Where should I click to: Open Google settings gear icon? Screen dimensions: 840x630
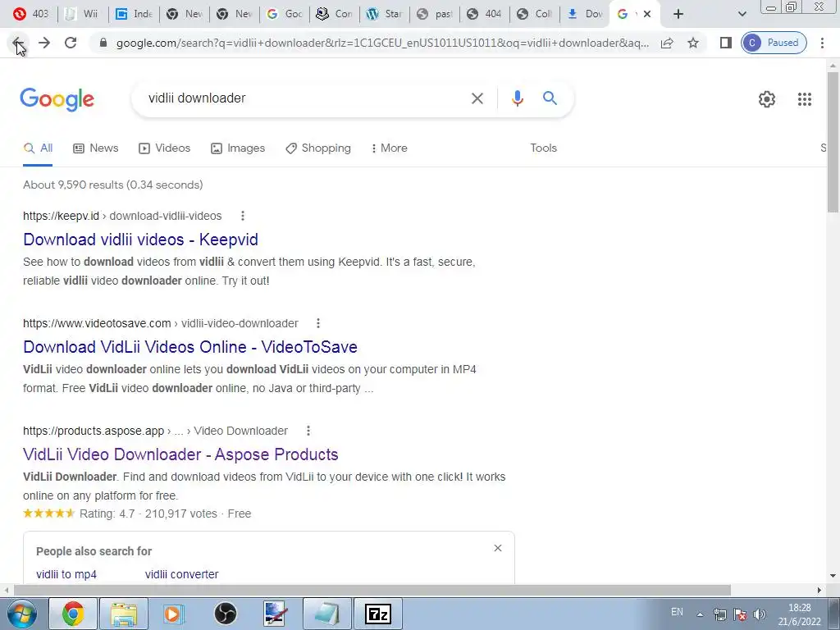coord(767,99)
